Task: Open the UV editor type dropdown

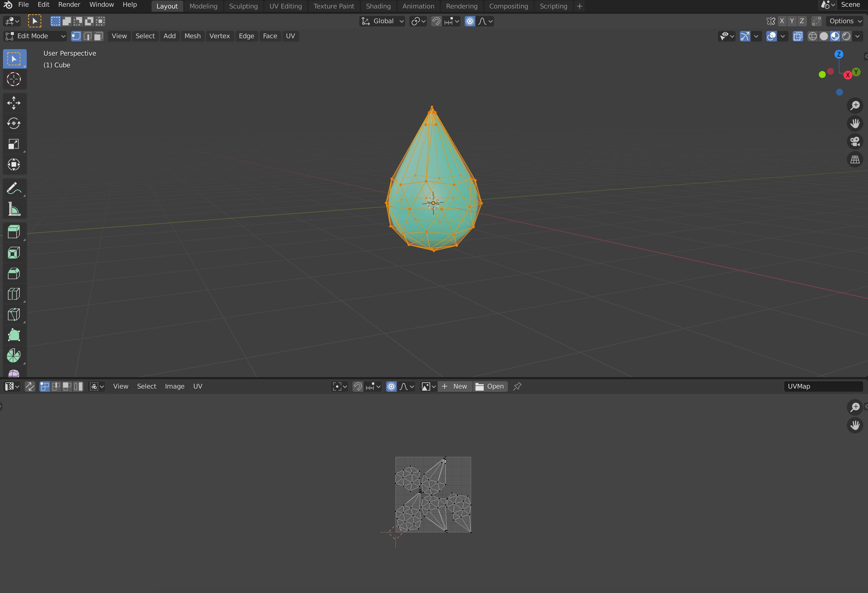Action: point(12,387)
